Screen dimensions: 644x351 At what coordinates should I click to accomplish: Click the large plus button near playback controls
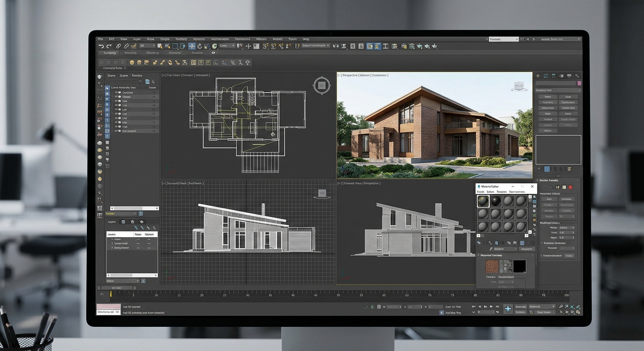(x=508, y=309)
